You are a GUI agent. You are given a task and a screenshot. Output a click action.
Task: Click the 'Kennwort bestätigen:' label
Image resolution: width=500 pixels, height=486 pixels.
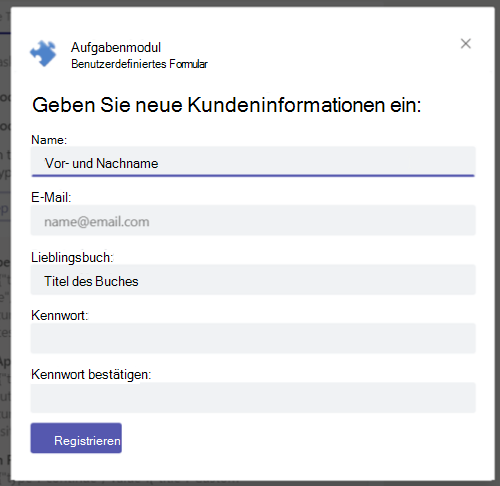point(91,375)
